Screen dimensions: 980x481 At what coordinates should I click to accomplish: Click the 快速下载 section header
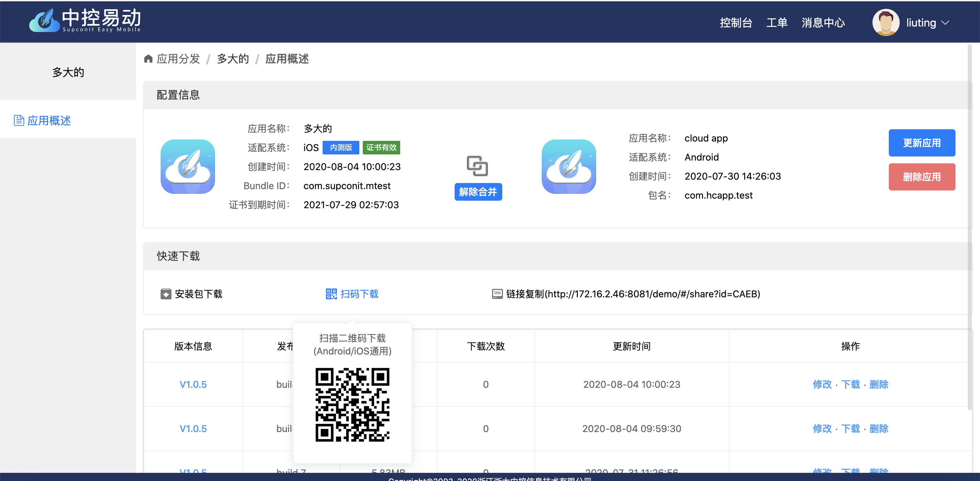pyautogui.click(x=557, y=256)
